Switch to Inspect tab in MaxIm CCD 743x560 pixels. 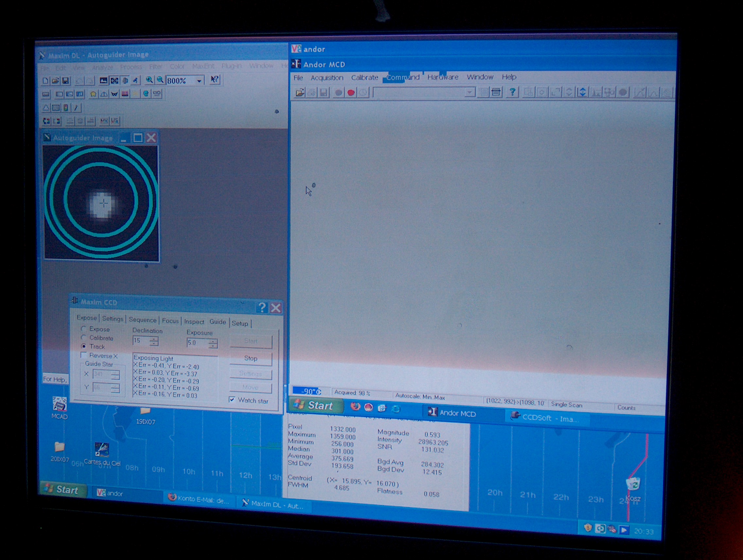(x=194, y=322)
